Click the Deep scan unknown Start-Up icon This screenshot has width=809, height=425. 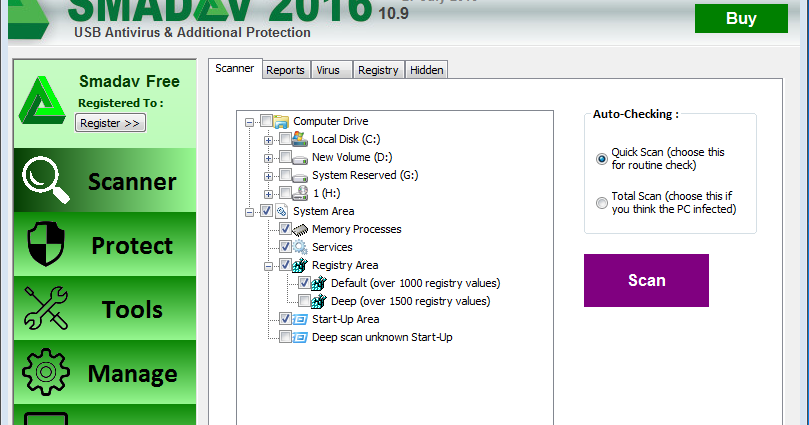click(x=300, y=338)
